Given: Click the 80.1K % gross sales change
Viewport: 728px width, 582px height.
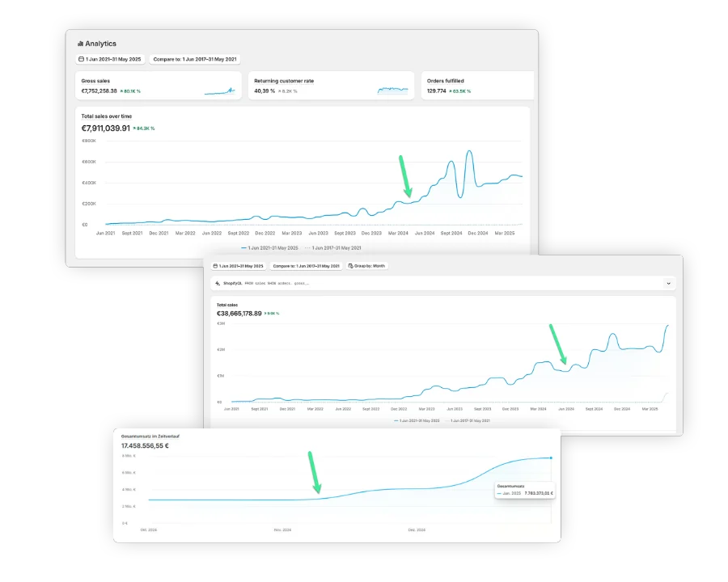Looking at the screenshot, I should 130,91.
